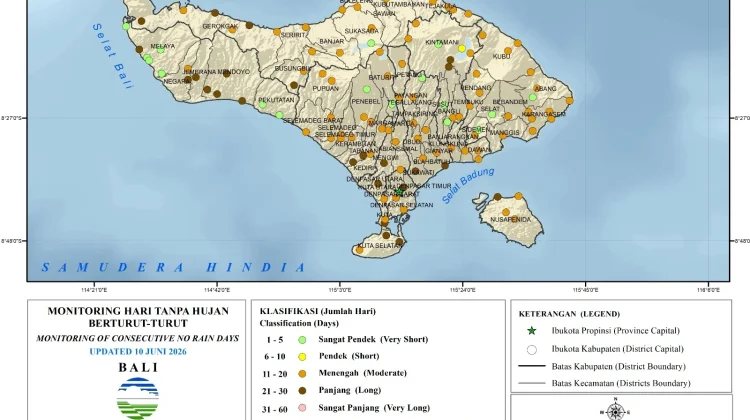Click 'Sangat Panjang (Very Long)' label
The width and height of the screenshot is (750, 420).
click(x=374, y=408)
